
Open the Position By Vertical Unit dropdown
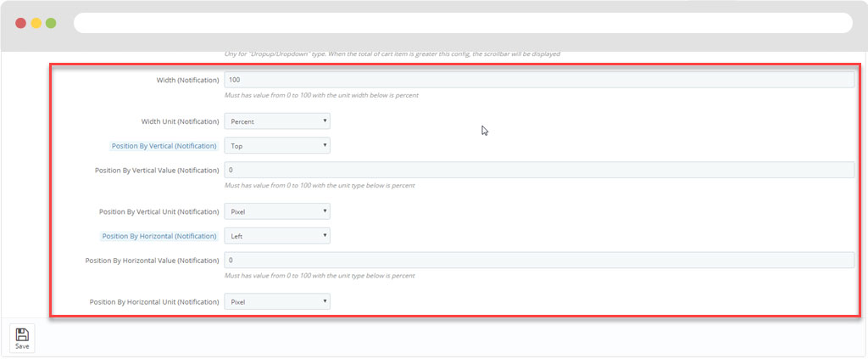coord(277,211)
